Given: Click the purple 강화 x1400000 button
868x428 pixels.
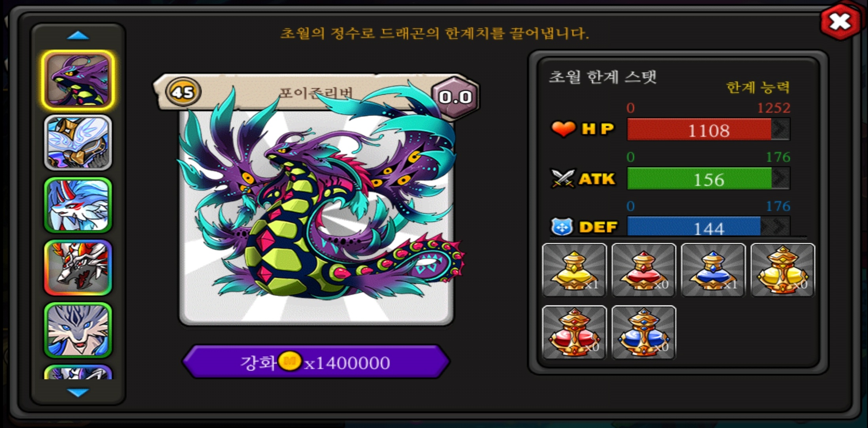Looking at the screenshot, I should click(316, 362).
